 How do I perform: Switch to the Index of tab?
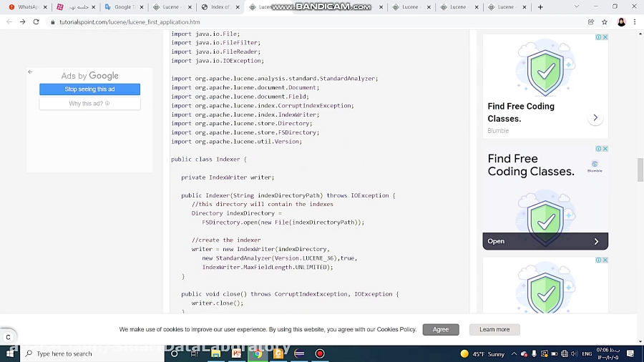click(218, 7)
